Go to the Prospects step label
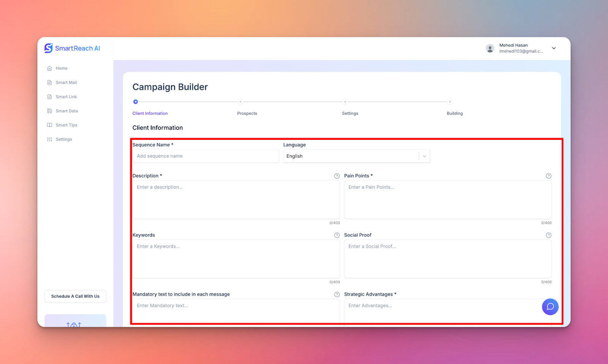608x364 pixels. point(247,114)
